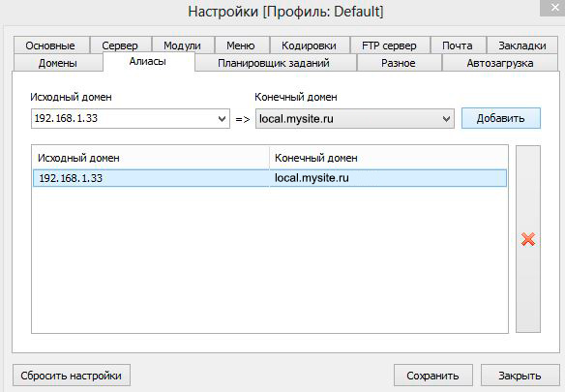Image resolution: width=565 pixels, height=392 pixels.
Task: Open the Сервер tab
Action: tap(120, 45)
